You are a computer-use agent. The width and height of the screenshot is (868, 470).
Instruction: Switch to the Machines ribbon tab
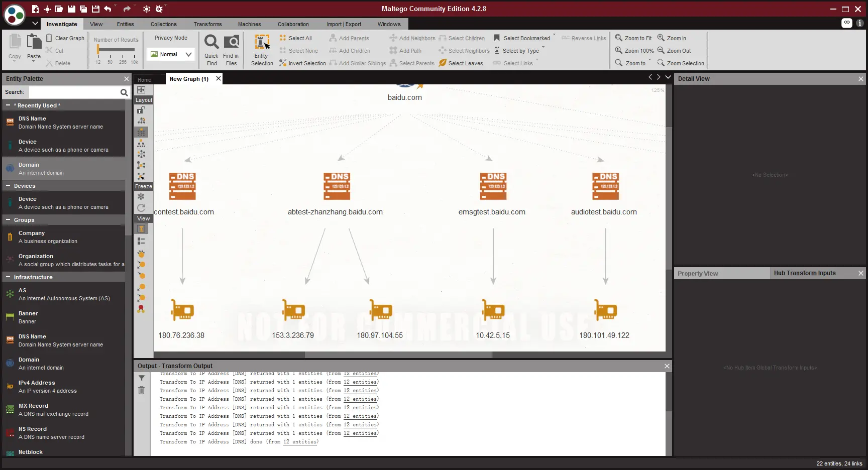point(249,24)
